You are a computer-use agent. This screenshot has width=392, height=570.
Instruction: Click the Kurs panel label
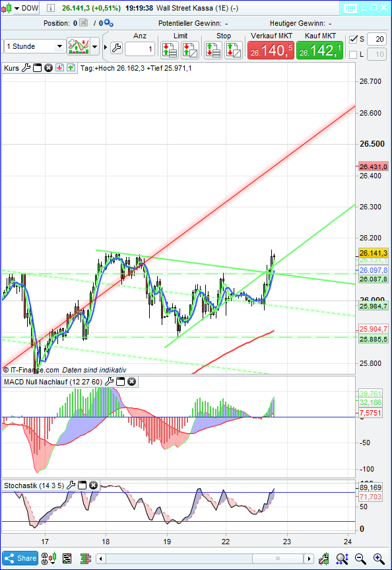click(11, 68)
